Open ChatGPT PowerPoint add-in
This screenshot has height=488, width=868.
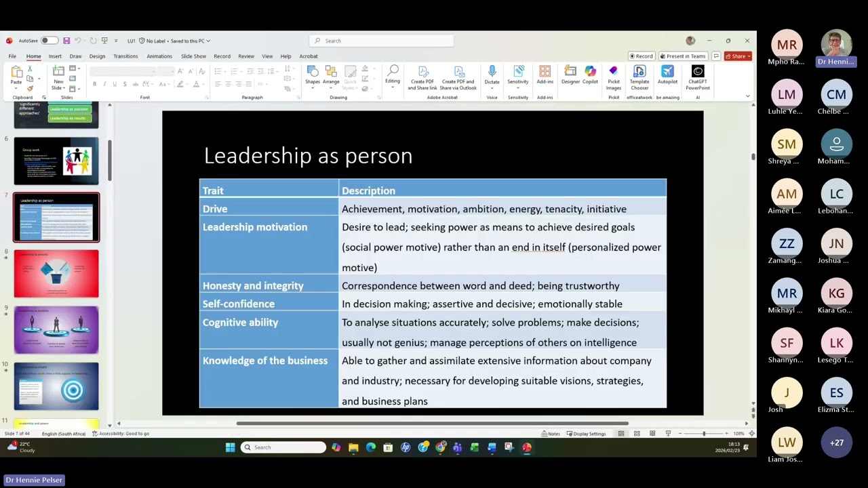pos(697,78)
